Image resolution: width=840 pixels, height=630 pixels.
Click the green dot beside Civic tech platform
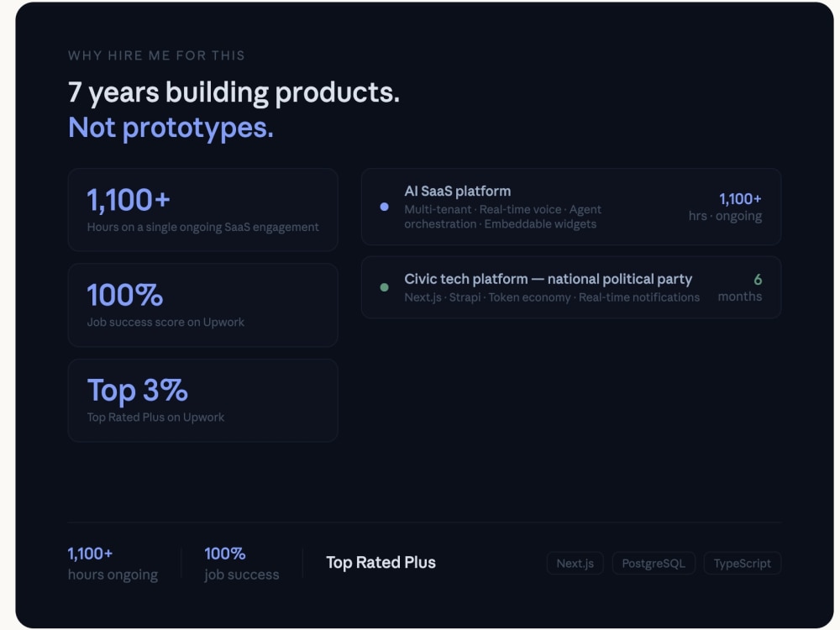(x=384, y=287)
